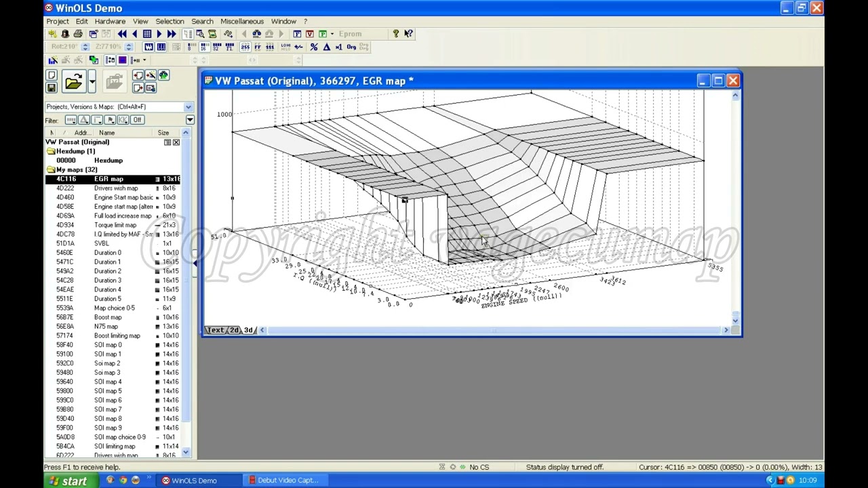Open the filter options black arrow dropdown
This screenshot has width=868, height=488.
190,120
